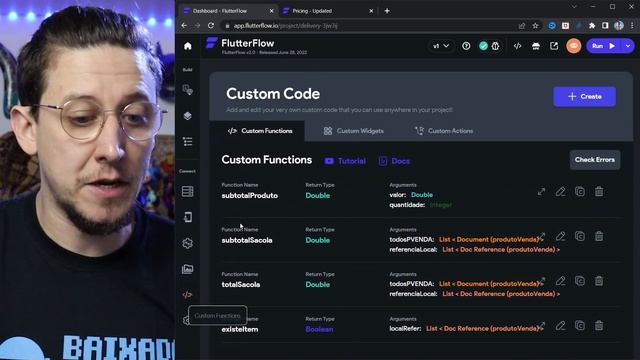Expand subtotalProduto function editor
The image size is (640, 360).
pyautogui.click(x=541, y=191)
